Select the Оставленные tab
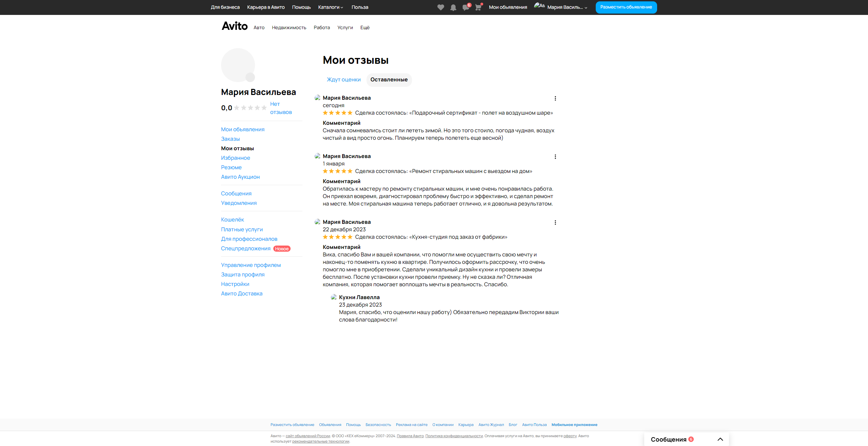Screen dimensions: 868x446 point(389,80)
